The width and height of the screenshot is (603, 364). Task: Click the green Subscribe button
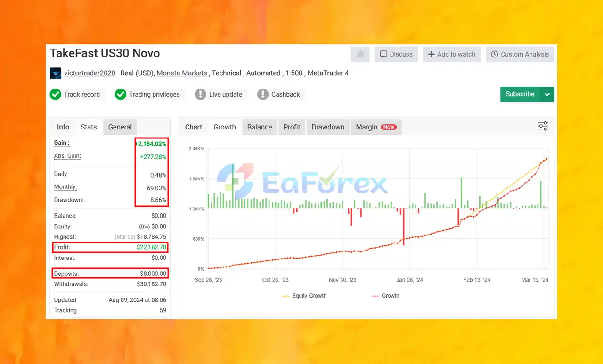tap(520, 94)
